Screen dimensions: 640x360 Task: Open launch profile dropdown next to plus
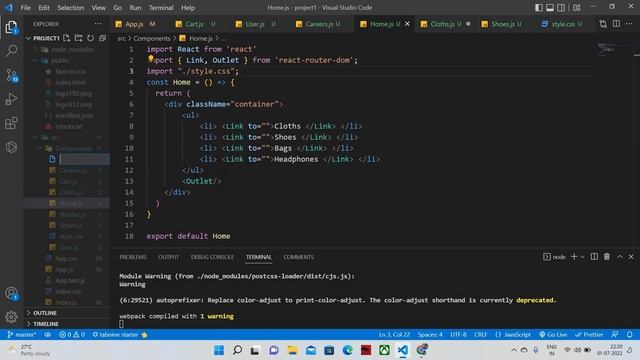coord(582,257)
